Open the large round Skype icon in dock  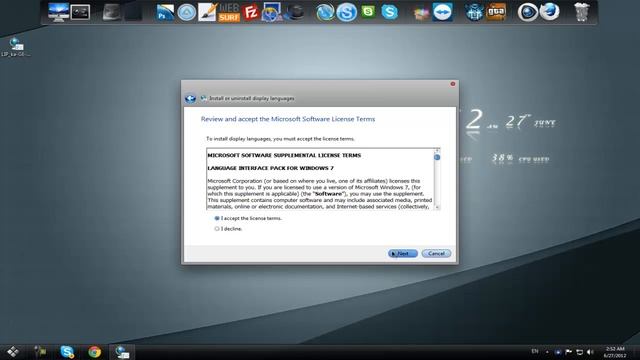(x=347, y=13)
